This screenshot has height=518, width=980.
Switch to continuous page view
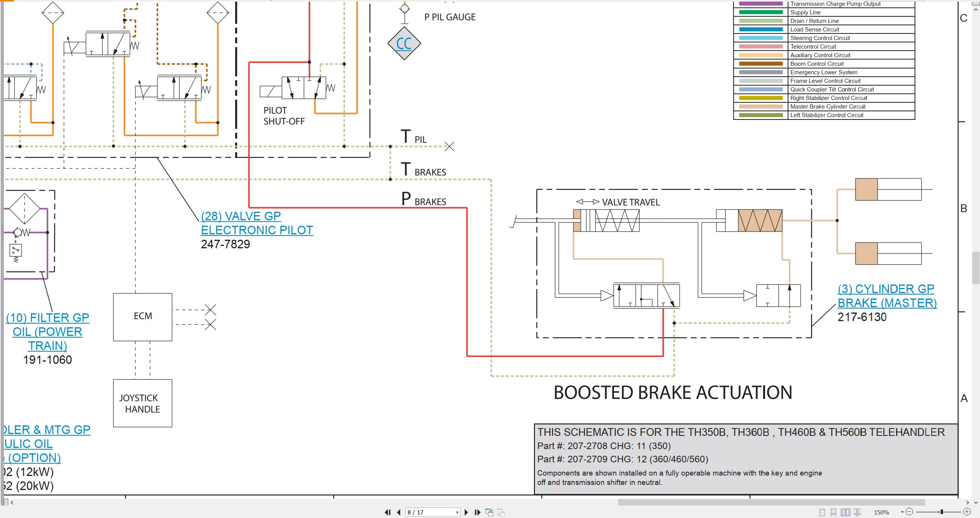click(834, 512)
